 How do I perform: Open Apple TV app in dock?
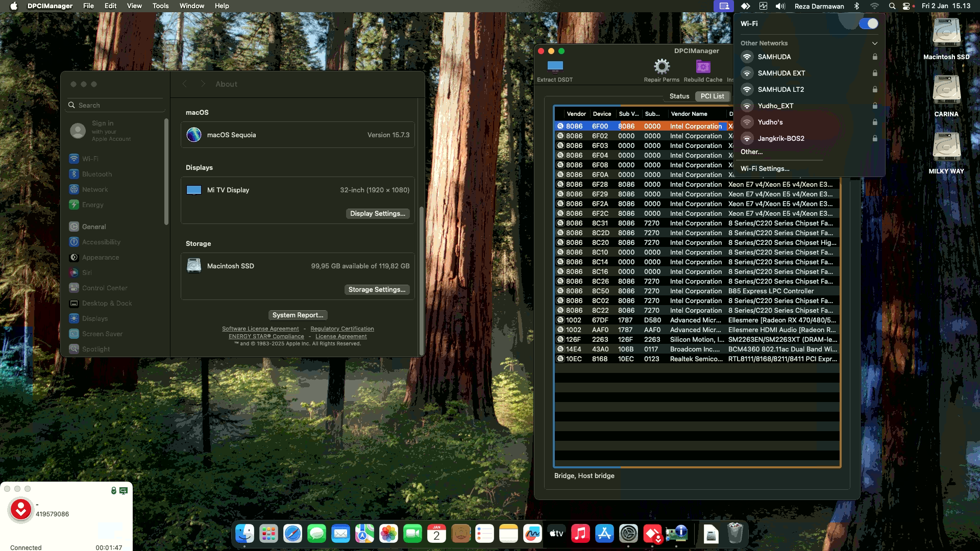(556, 534)
